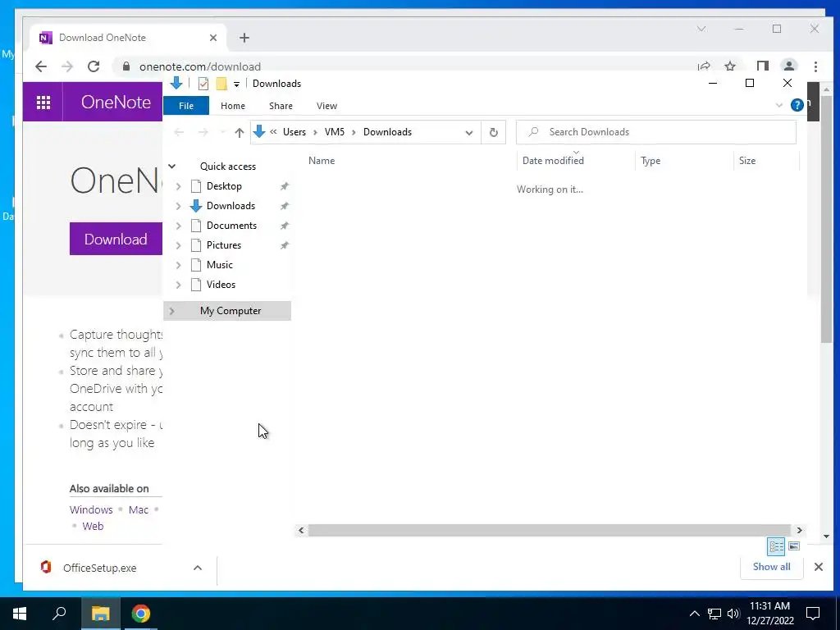The image size is (840, 630).
Task: Click the Mac link on OneNote page
Action: coord(138,509)
